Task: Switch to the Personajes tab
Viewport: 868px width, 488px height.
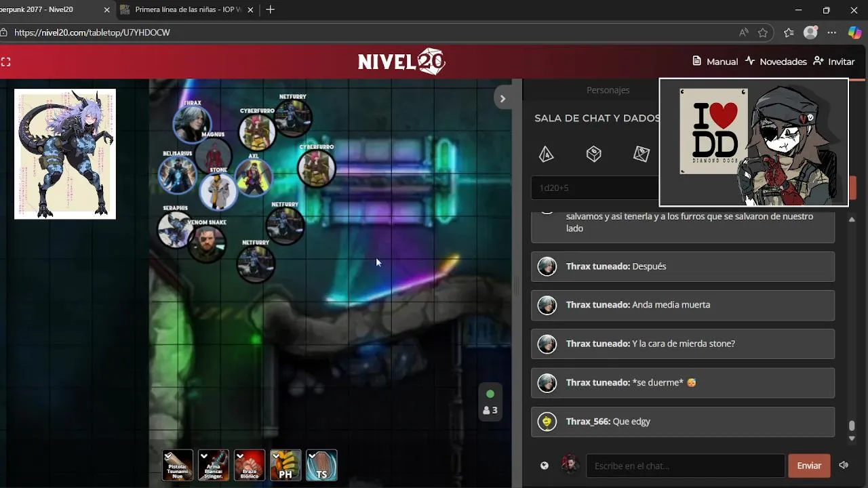Action: 608,90
